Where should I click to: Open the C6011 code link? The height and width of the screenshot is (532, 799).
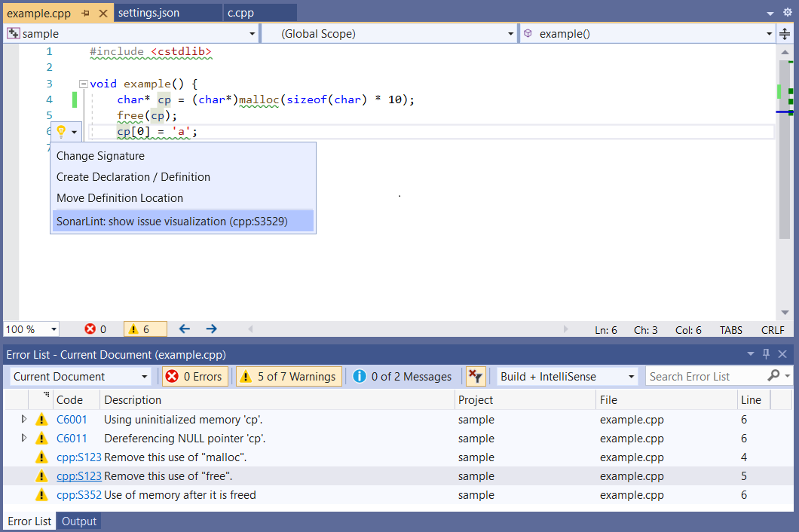(x=72, y=439)
